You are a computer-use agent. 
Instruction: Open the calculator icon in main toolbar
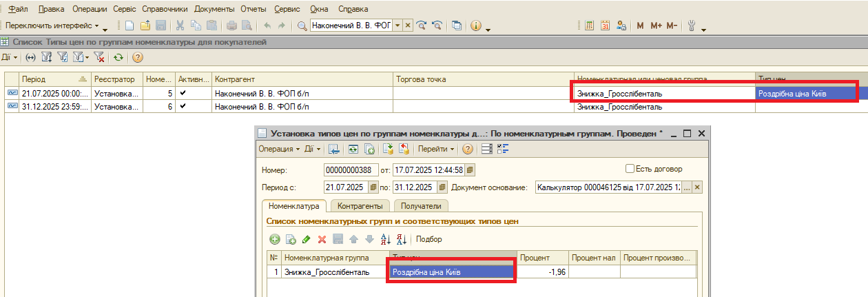[x=590, y=25]
